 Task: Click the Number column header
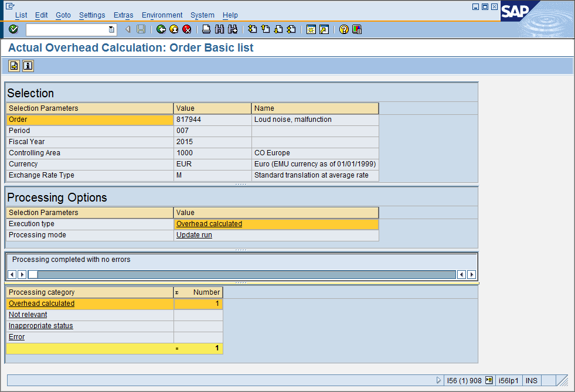coord(198,292)
